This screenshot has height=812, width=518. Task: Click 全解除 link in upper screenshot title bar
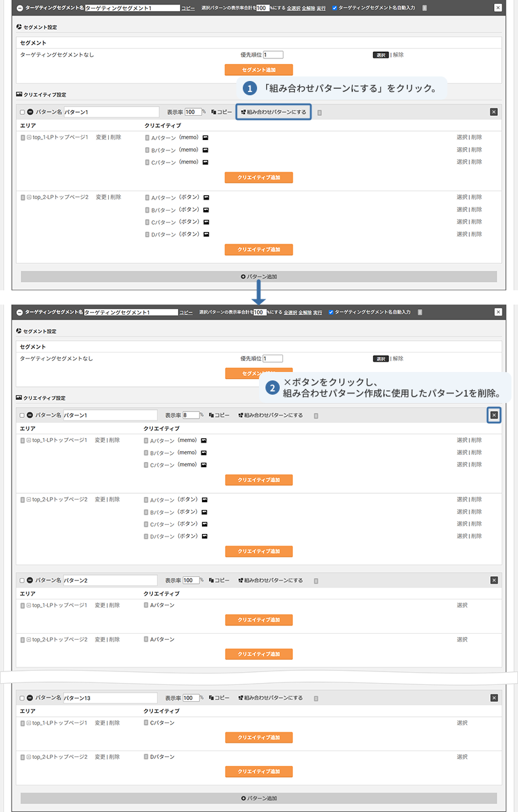[308, 8]
